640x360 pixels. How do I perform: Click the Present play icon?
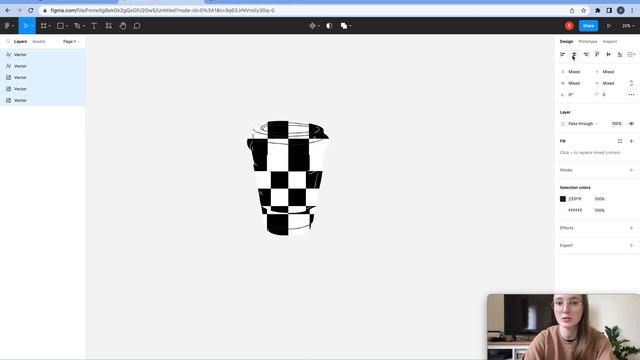click(609, 26)
